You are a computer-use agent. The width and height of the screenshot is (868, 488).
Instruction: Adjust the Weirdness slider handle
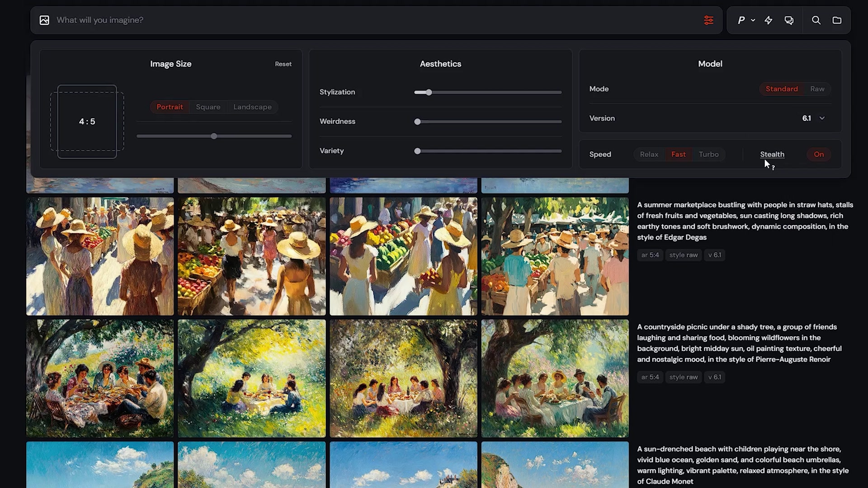[x=417, y=122]
